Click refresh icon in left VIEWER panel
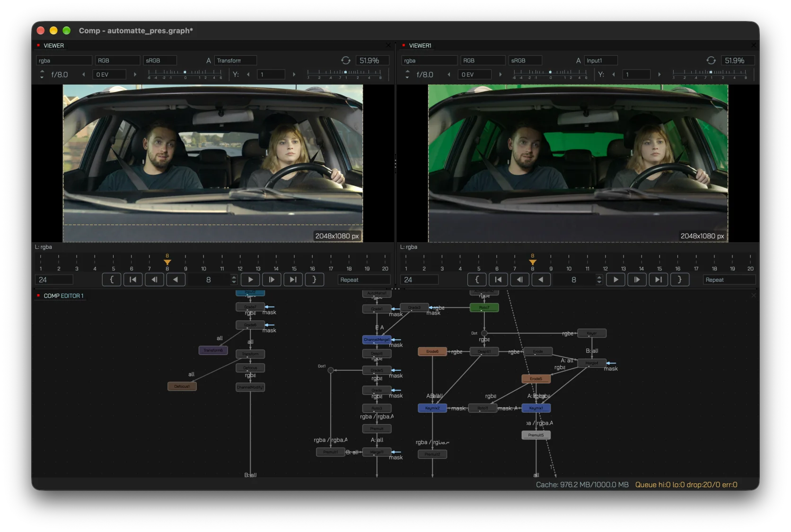Image resolution: width=791 pixels, height=532 pixels. coord(346,61)
